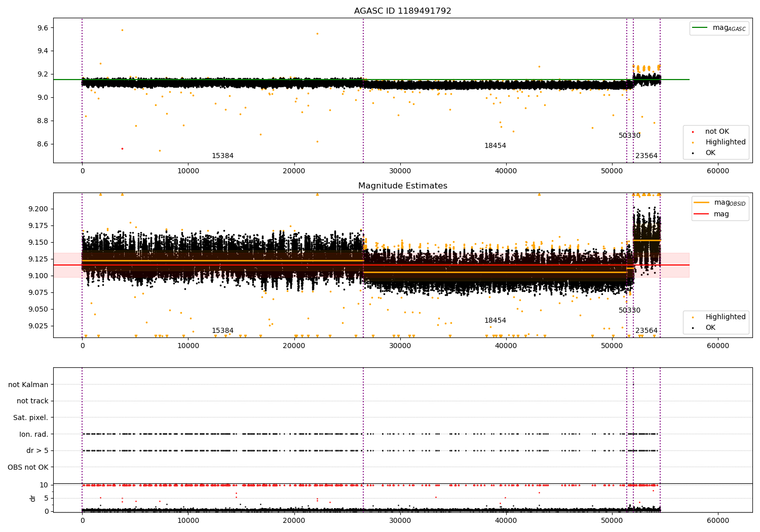The width and height of the screenshot is (760, 532).
Task: Click the 9.4 tick on the top plot
Action: (x=43, y=51)
